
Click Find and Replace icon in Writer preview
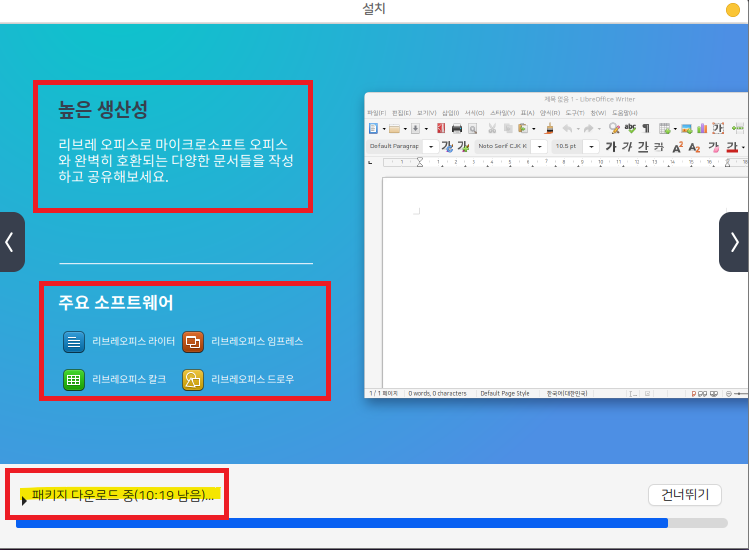point(614,128)
